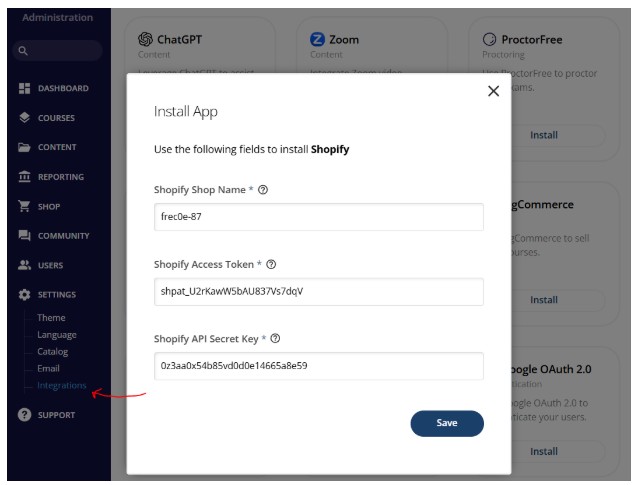Click the Users people icon

pyautogui.click(x=24, y=265)
